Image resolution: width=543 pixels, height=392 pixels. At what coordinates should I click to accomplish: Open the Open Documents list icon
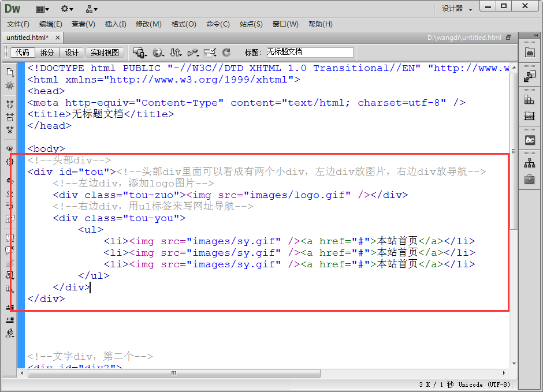pos(10,72)
